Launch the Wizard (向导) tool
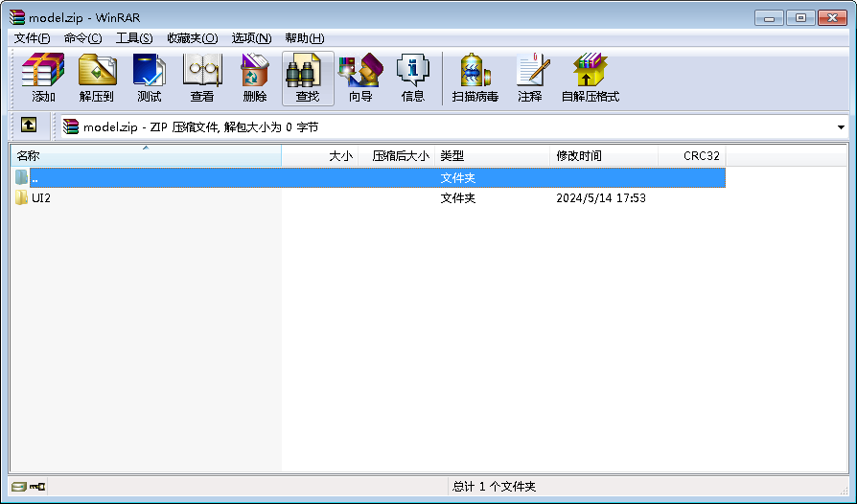 [360, 79]
